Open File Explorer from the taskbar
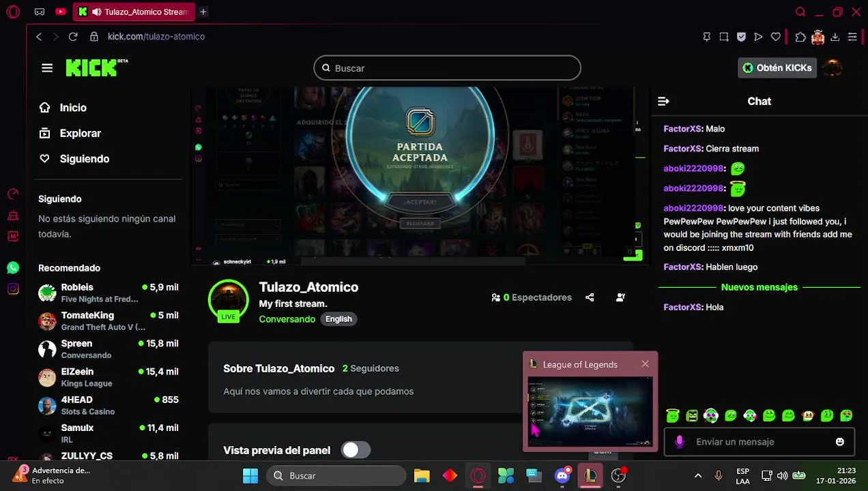This screenshot has width=868, height=491. (x=422, y=476)
